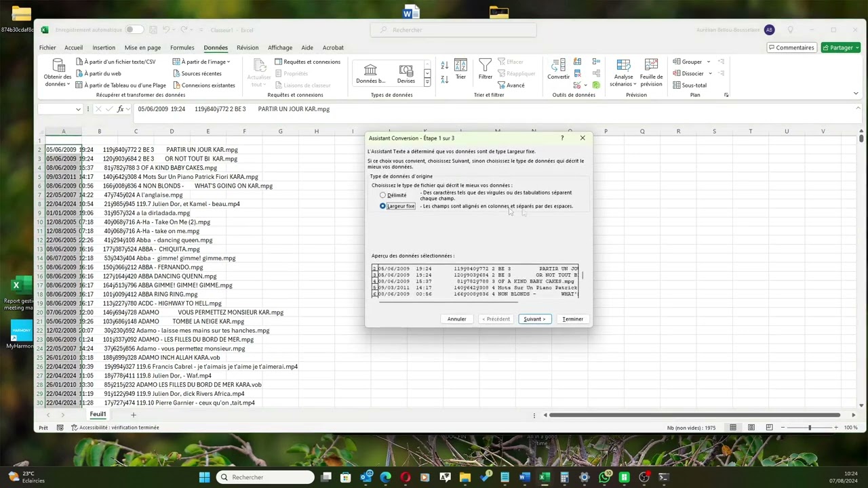The height and width of the screenshot is (488, 868).
Task: Click Feuille de prévision
Action: click(651, 73)
